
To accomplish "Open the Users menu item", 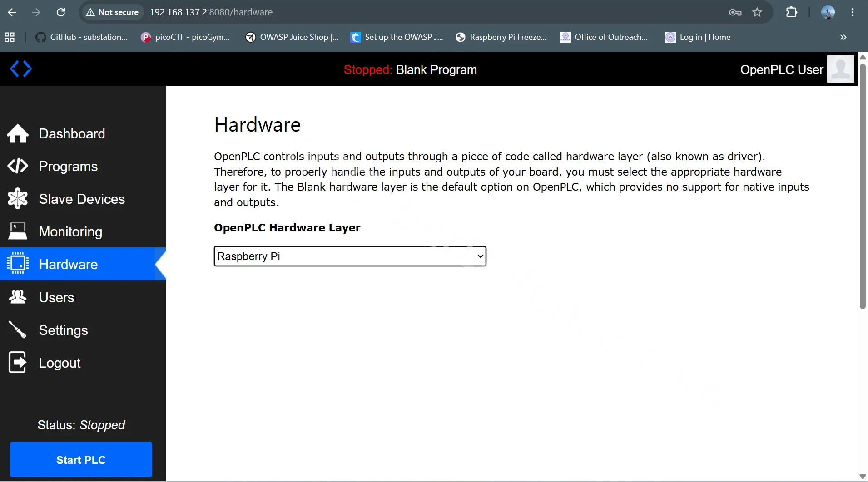I will (83, 297).
